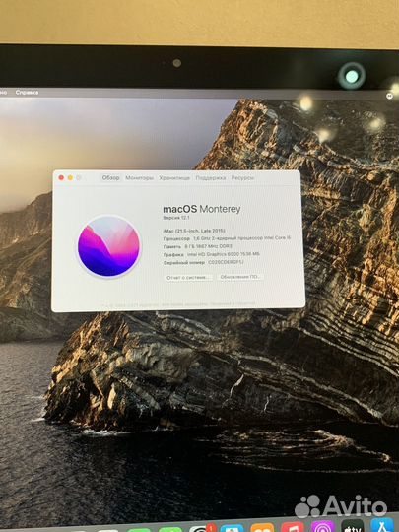
Task: Close the About This Mac window
Action: click(61, 177)
